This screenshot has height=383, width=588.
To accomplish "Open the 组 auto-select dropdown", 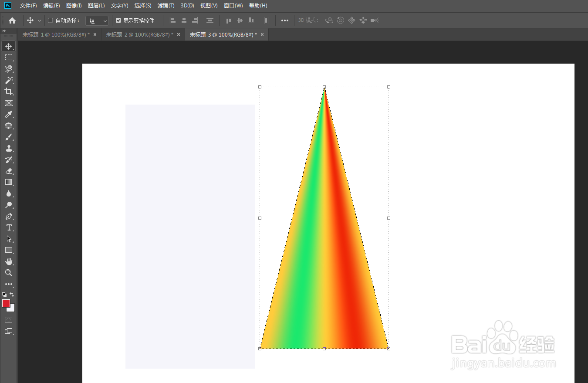I will pyautogui.click(x=97, y=21).
